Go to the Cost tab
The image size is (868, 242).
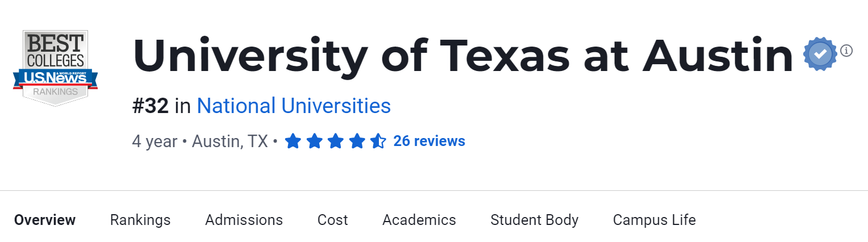pos(332,220)
